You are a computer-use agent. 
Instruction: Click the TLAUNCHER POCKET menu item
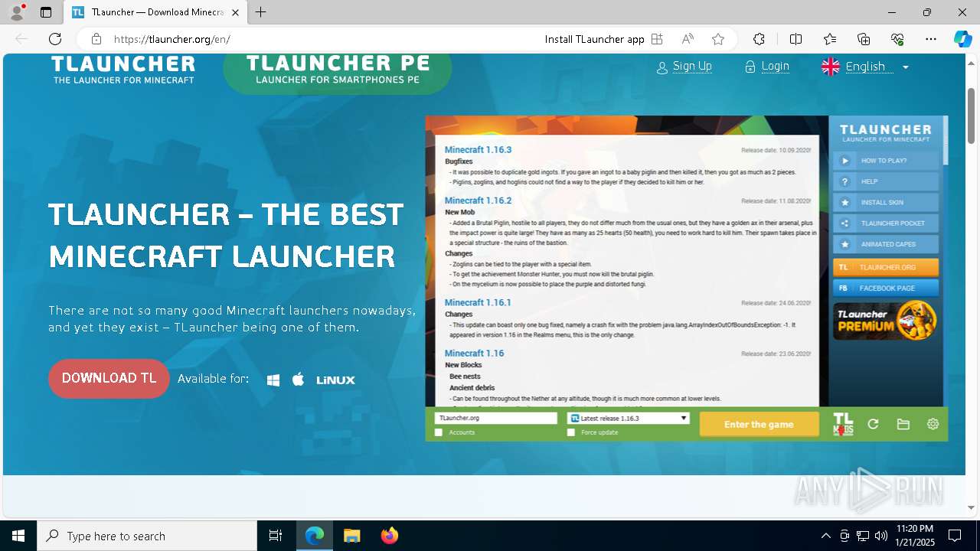pos(886,223)
